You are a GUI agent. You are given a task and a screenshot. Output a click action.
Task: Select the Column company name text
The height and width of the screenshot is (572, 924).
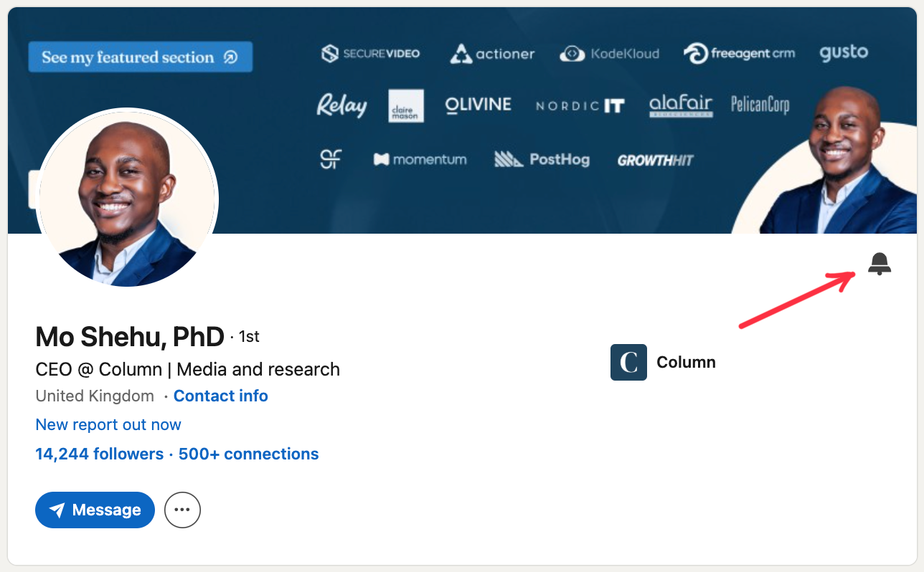point(686,362)
